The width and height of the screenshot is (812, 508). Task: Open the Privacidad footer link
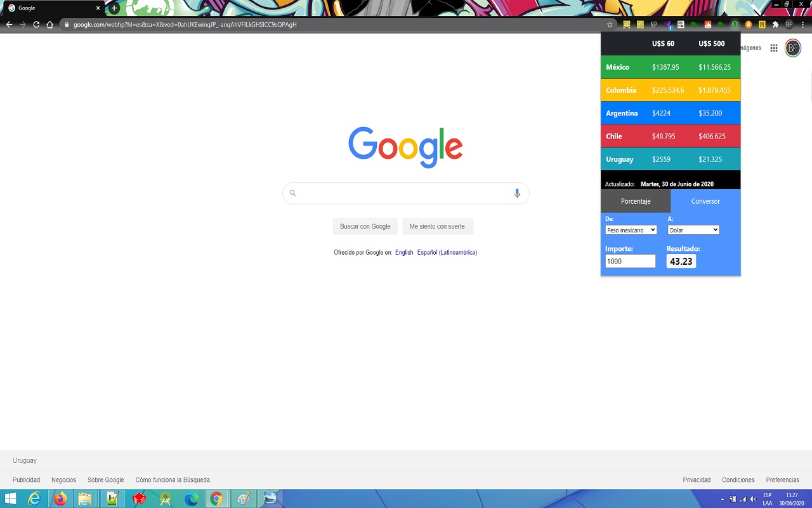tap(697, 480)
